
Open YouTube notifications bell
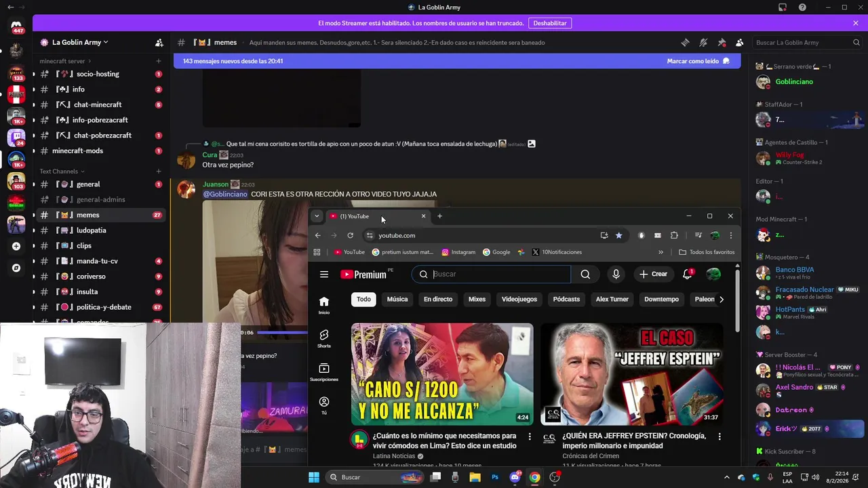point(688,274)
